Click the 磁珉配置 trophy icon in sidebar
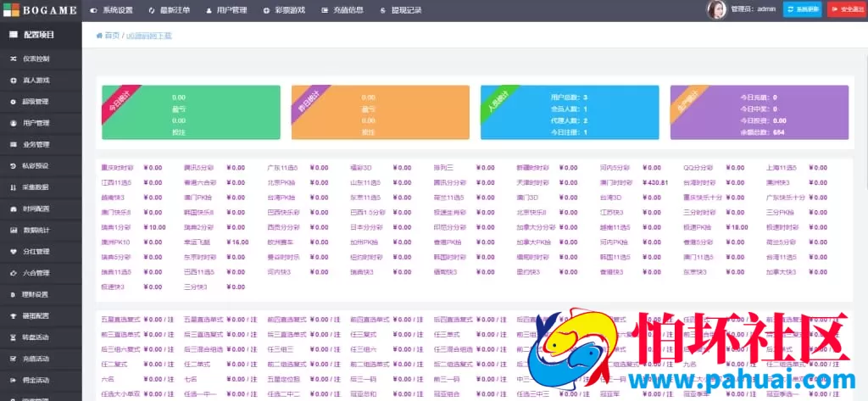This screenshot has width=868, height=401. [14, 315]
